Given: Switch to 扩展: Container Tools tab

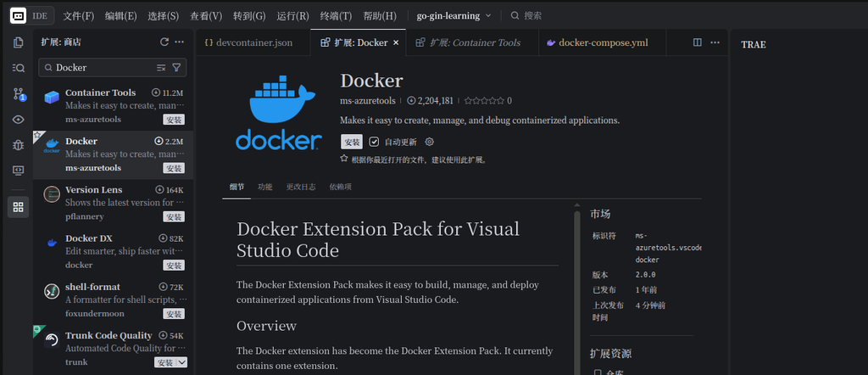Looking at the screenshot, I should [x=472, y=42].
